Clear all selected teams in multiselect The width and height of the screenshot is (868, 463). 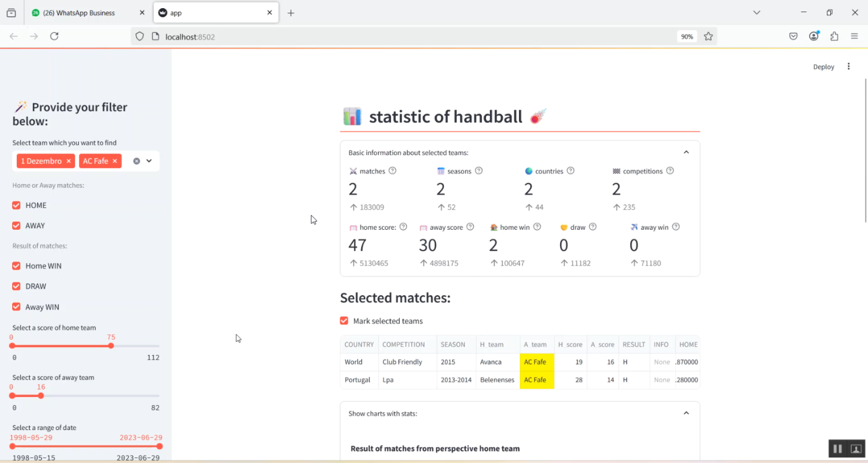tap(137, 161)
